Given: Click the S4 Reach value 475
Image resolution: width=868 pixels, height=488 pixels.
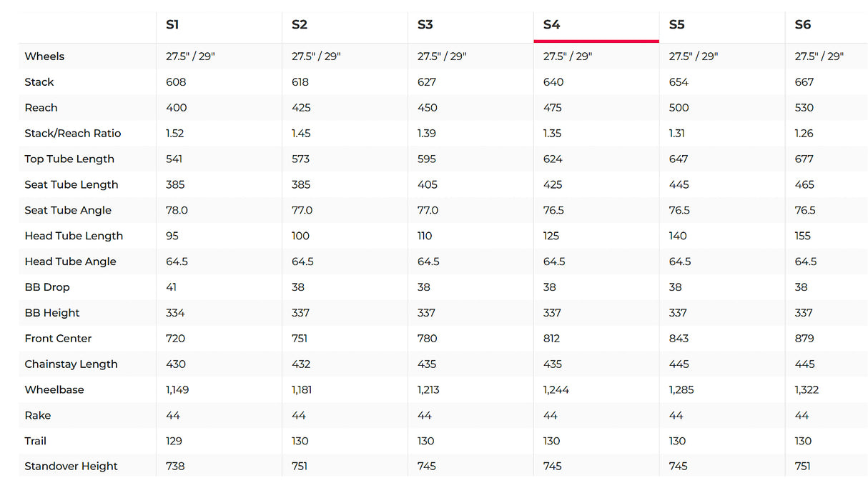Looking at the screenshot, I should (x=553, y=108).
